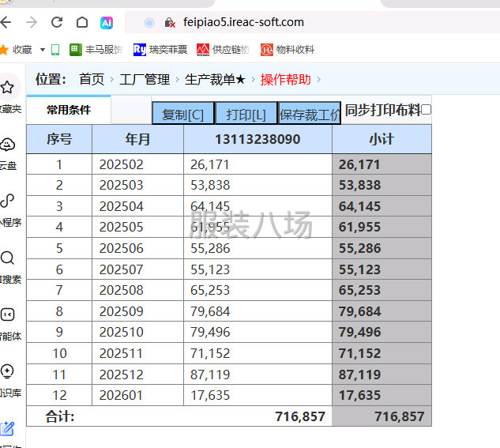Click the sidebar search magnifier icon
Image resolution: width=500 pixels, height=448 pixels.
(7, 258)
